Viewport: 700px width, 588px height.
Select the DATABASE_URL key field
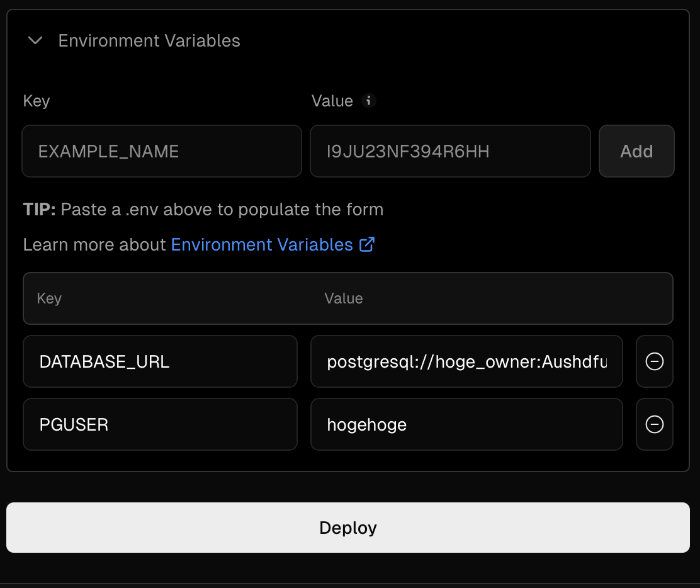coord(160,361)
